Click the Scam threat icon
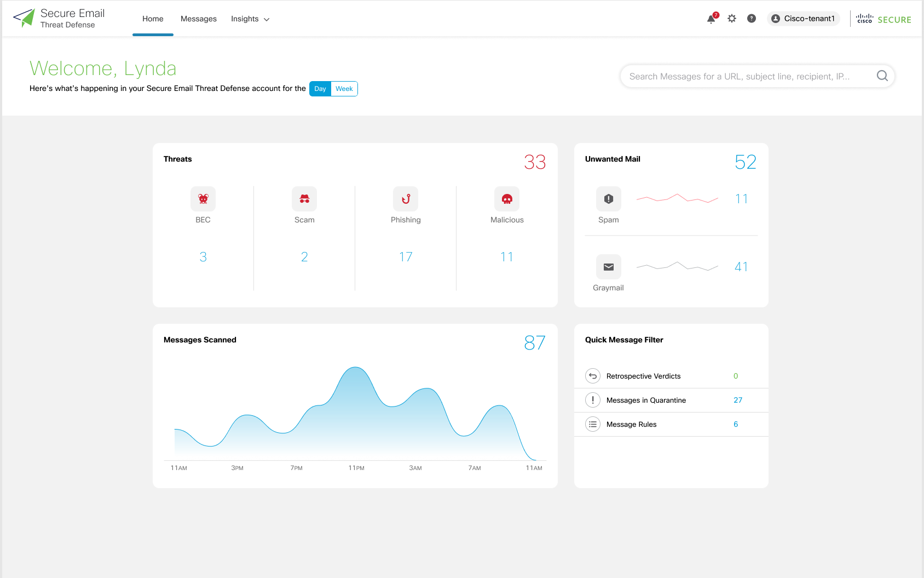 click(304, 199)
